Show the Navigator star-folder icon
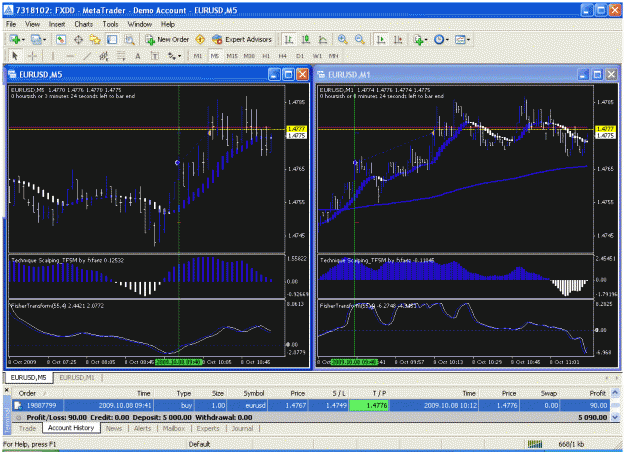 95,39
